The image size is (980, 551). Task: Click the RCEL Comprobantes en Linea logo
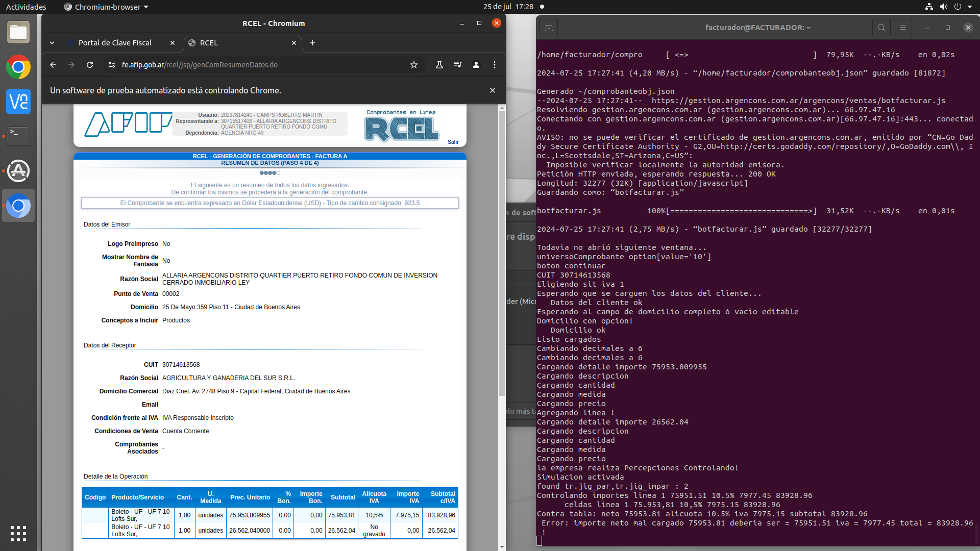402,126
